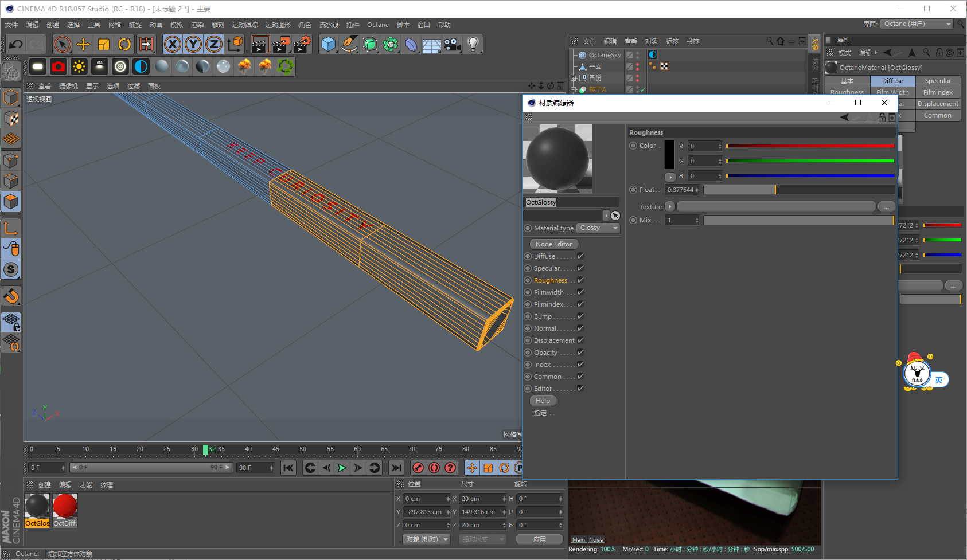Select the Rotate tool
The height and width of the screenshot is (560, 967).
124,44
